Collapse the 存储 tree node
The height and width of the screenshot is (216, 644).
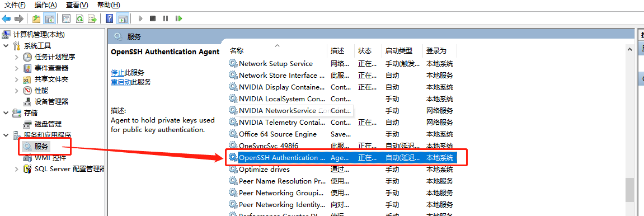[x=6, y=112]
